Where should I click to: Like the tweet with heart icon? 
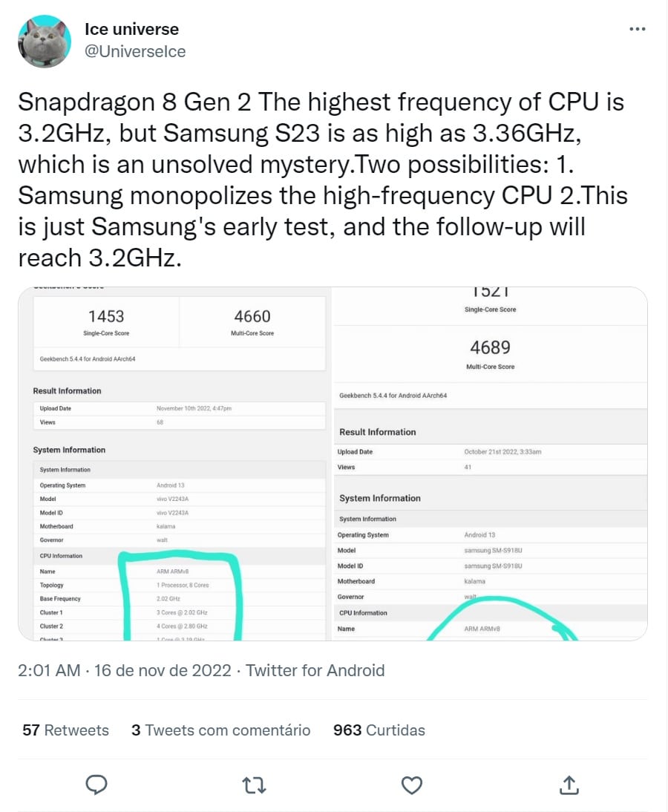click(x=412, y=785)
